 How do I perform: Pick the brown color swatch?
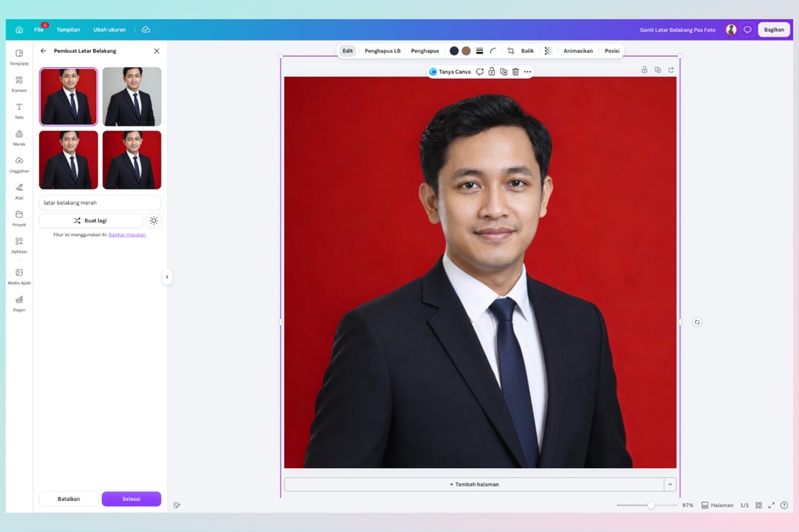(x=466, y=51)
